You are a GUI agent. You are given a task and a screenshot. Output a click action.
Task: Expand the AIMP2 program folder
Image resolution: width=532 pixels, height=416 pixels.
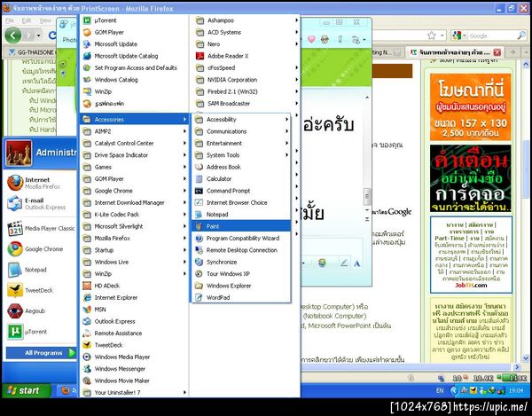point(134,131)
